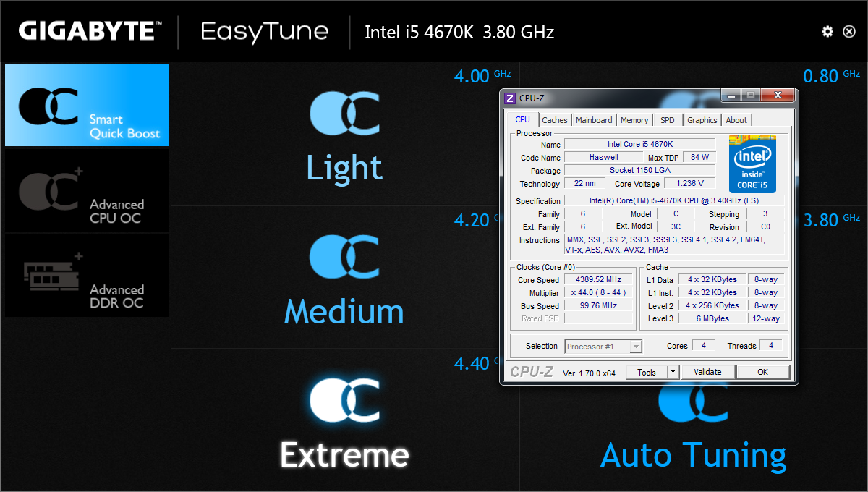Switch to the Caches tab in CPU-Z
The image size is (868, 492).
tap(555, 120)
